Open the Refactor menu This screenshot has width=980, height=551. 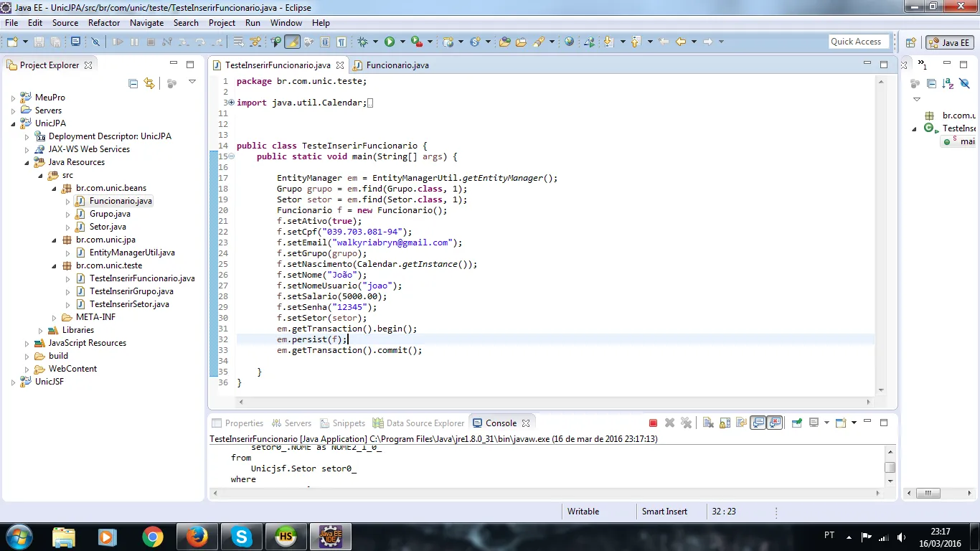point(104,23)
